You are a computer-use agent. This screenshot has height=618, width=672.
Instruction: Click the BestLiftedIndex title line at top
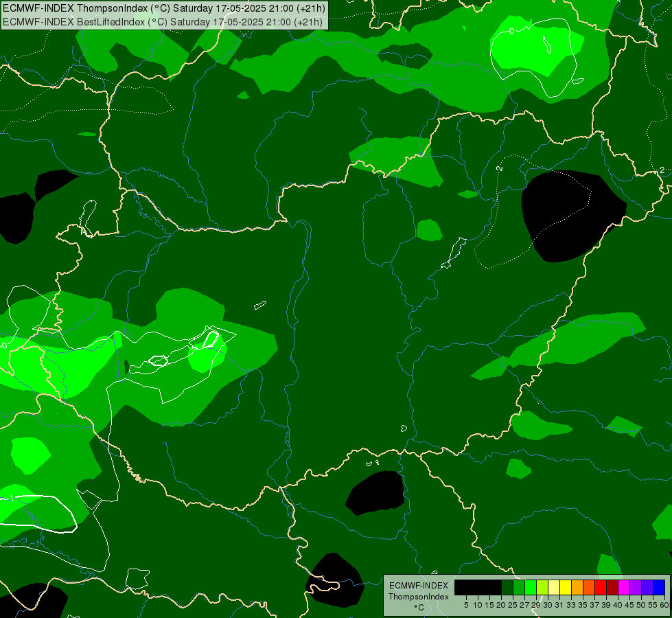point(162,21)
